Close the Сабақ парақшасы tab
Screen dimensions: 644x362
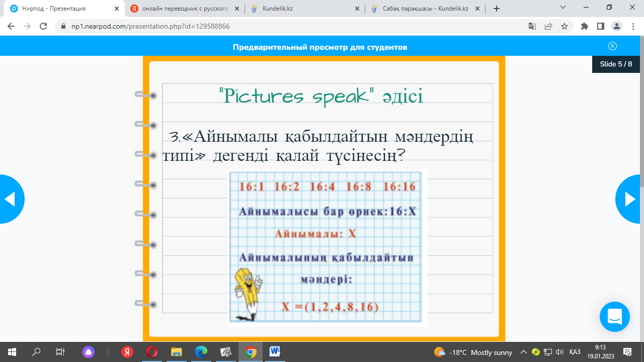point(477,9)
